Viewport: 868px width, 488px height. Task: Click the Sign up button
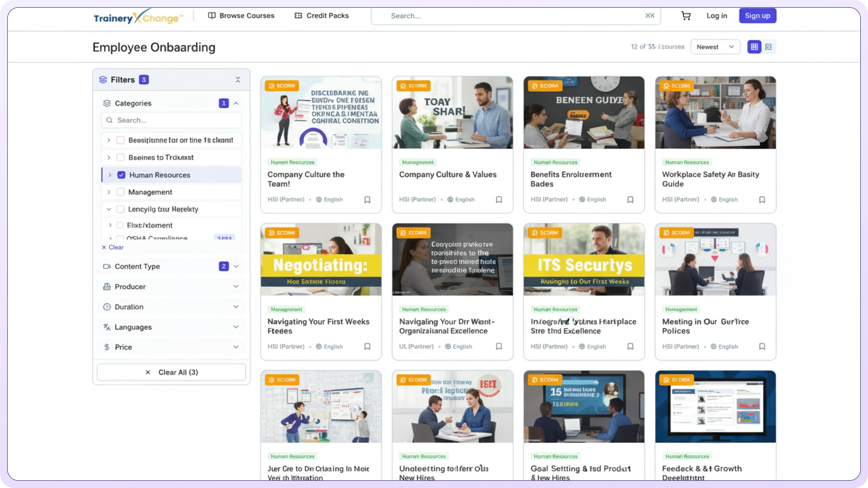tap(757, 16)
